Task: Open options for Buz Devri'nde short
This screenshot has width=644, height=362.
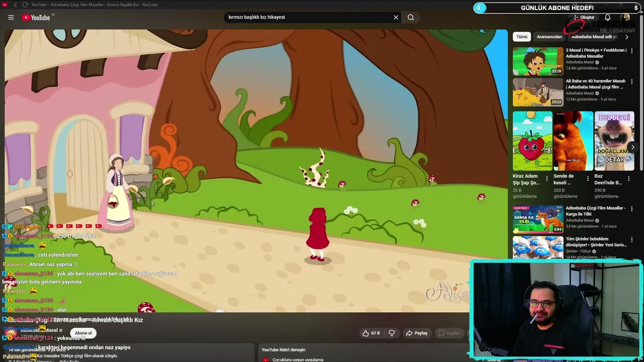Action: pyautogui.click(x=628, y=178)
